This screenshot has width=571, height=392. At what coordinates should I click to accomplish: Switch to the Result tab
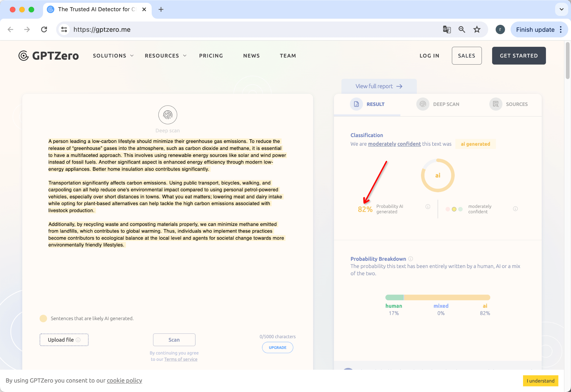(x=367, y=104)
